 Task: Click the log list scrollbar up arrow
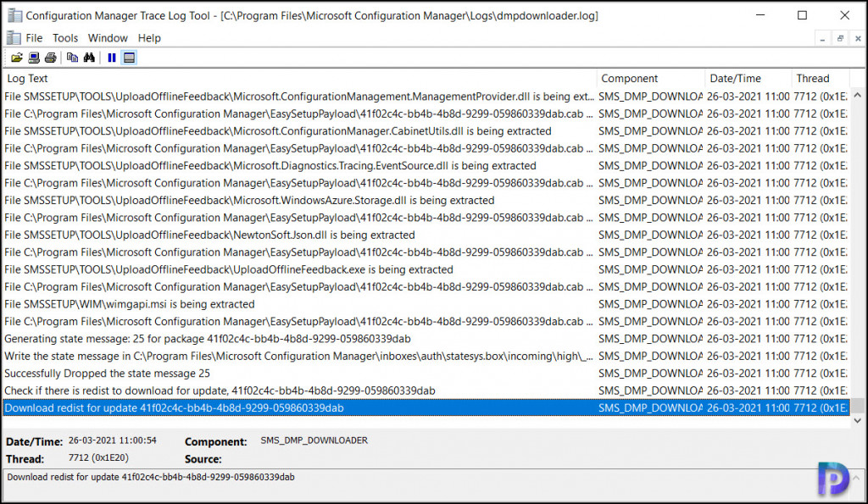(x=858, y=95)
